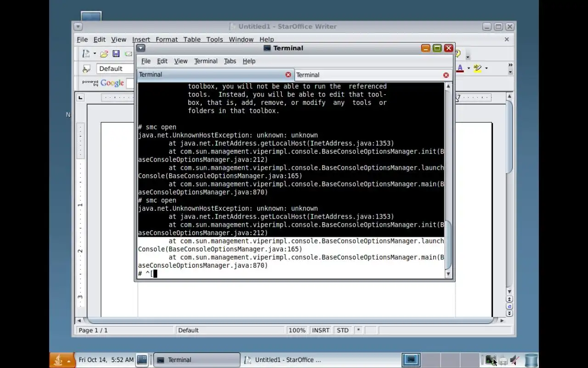The width and height of the screenshot is (588, 368).
Task: Select Terminal taskbar button
Action: [x=197, y=360]
